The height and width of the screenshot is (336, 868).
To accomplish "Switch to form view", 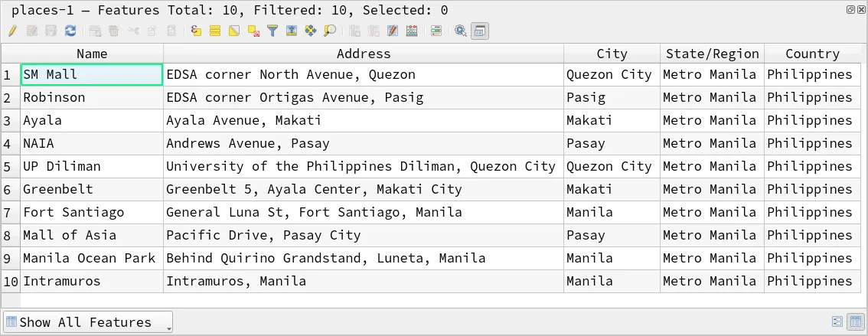I will coord(837,321).
